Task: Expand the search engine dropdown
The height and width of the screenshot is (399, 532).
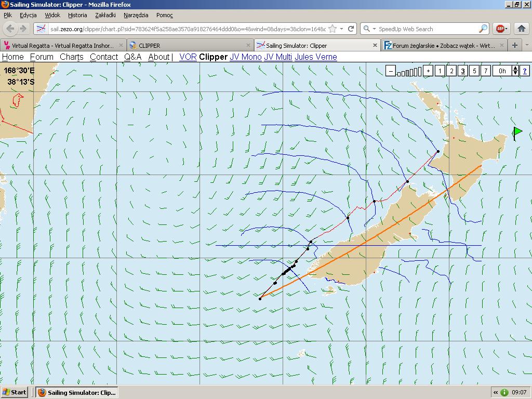Action: pos(369,29)
